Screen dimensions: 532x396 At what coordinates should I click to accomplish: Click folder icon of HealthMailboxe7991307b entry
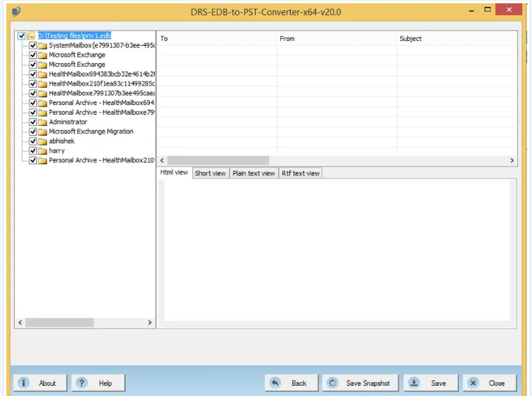pos(43,93)
